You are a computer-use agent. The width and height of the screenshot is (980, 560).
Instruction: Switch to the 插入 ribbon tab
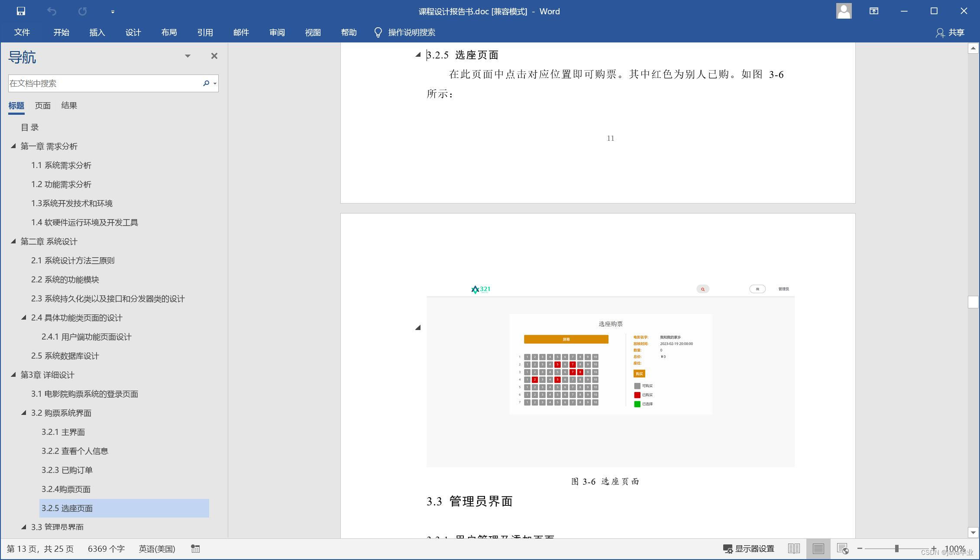[97, 32]
